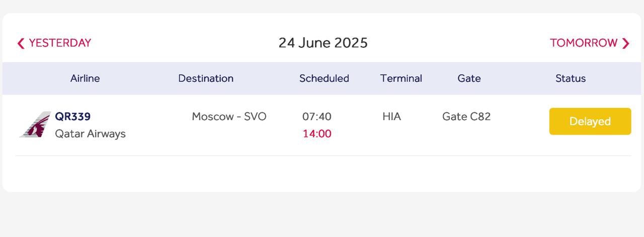This screenshot has width=644, height=237.
Task: Open flight number QR339
Action: pos(73,116)
